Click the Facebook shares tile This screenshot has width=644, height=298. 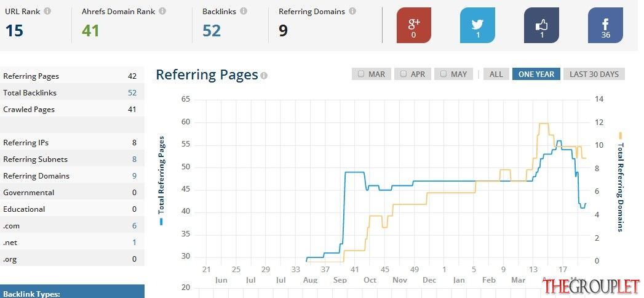pyautogui.click(x=605, y=25)
